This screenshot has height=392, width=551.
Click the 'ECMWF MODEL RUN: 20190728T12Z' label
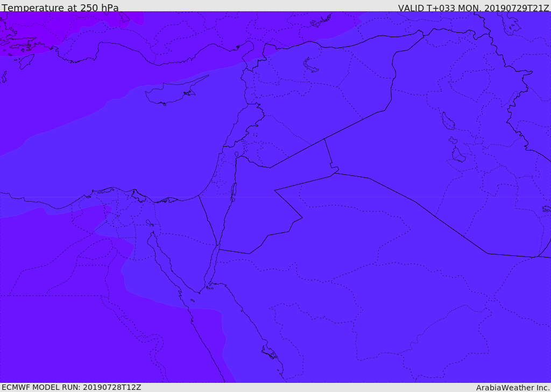(72, 387)
